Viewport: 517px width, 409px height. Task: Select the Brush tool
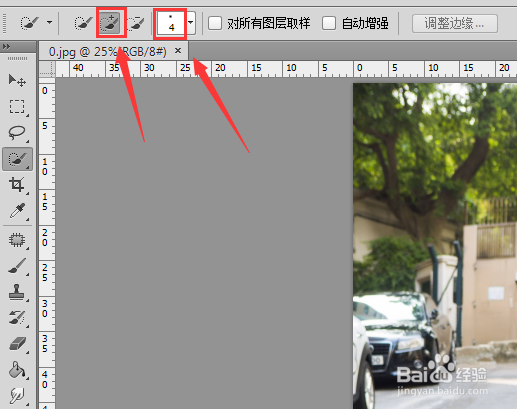pos(17,266)
